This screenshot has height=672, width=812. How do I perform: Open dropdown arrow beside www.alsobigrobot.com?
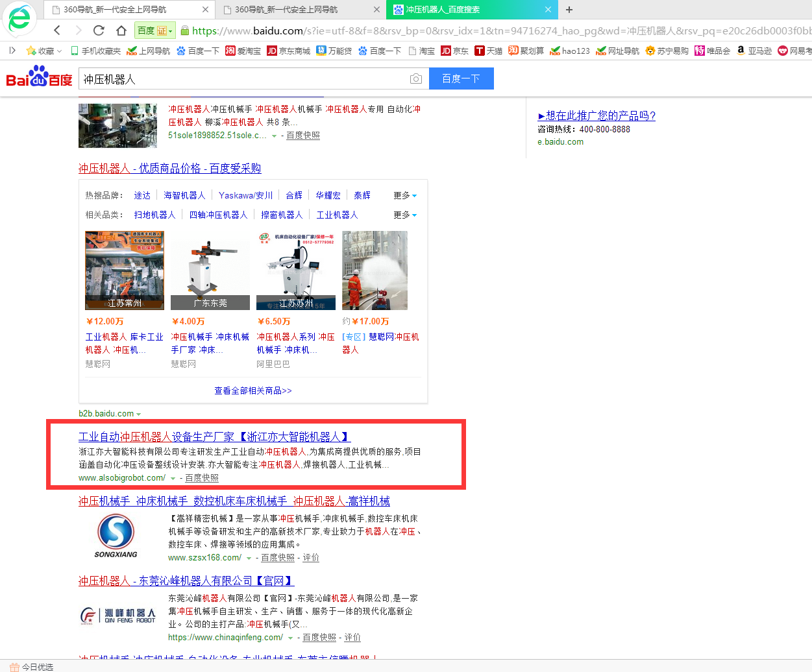pyautogui.click(x=173, y=478)
